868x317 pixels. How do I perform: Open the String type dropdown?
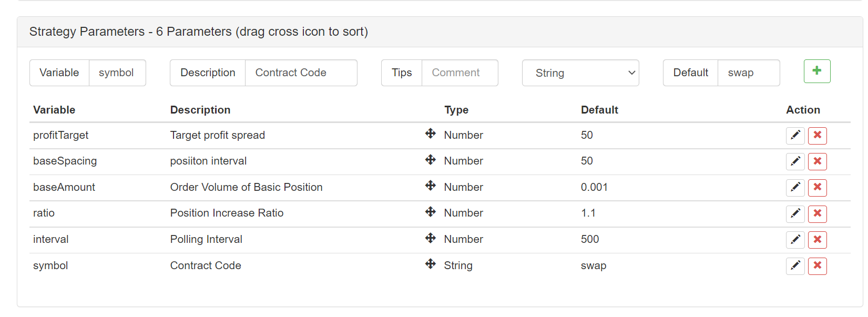[580, 73]
